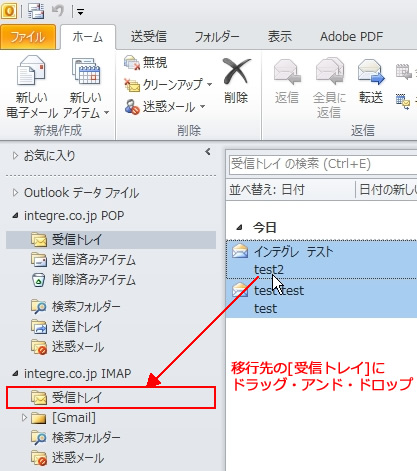Screen dimensions: 417x471
Task: Click the 送信トレイ outbox icon
Action: (39, 327)
